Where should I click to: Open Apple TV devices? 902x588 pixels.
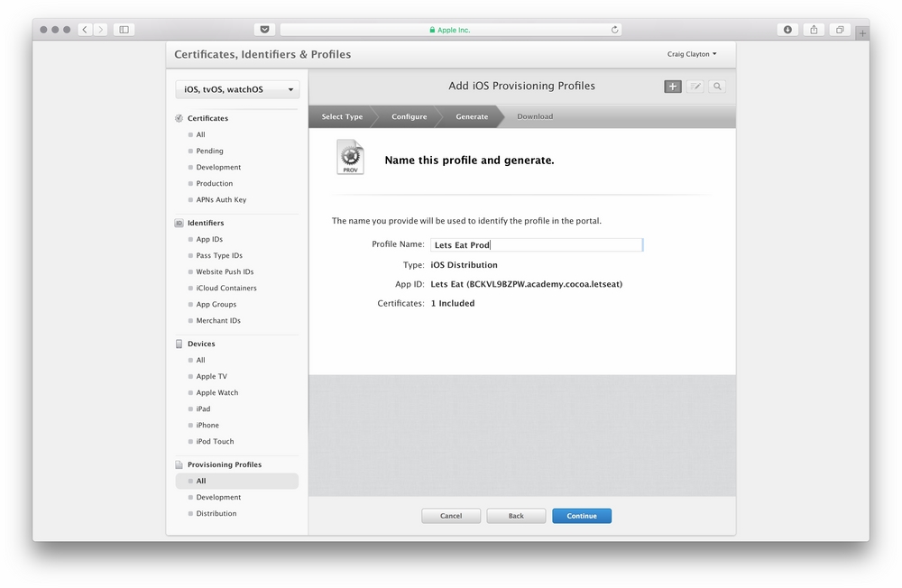pos(212,376)
